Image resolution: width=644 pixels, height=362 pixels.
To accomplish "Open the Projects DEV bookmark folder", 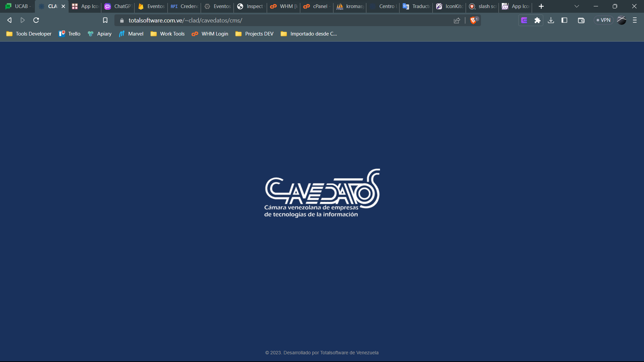I will pyautogui.click(x=255, y=34).
